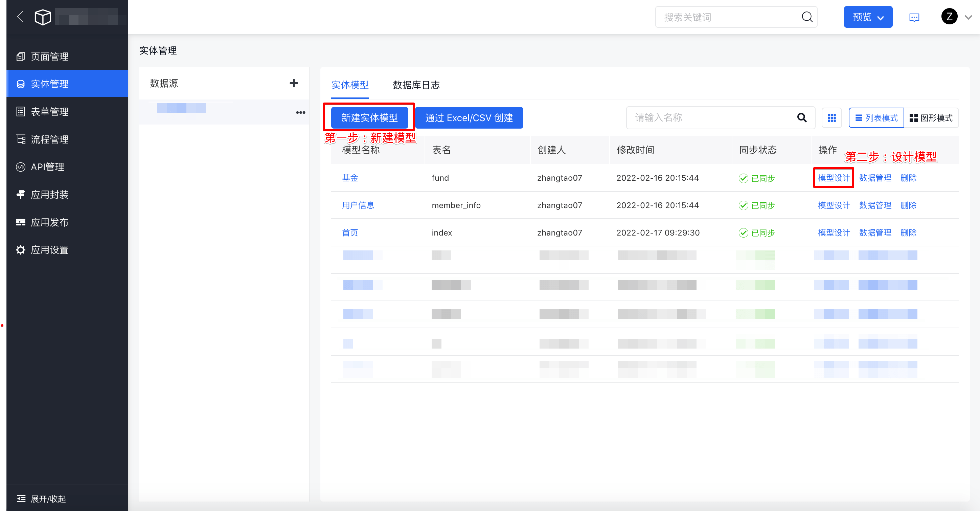Expand the user menu chevron beside avatar
The image size is (980, 511).
click(x=968, y=17)
